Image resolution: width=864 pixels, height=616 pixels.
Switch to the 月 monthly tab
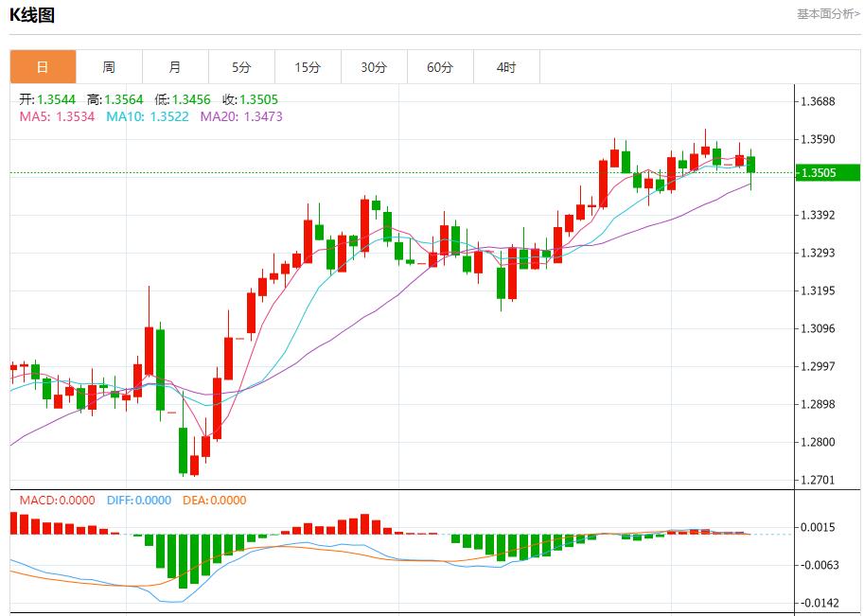[175, 67]
